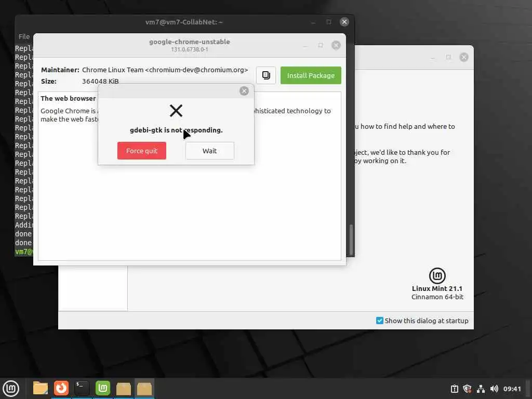This screenshot has width=532, height=399.
Task: Select the highlighted package taskbar item
Action: tap(144, 388)
